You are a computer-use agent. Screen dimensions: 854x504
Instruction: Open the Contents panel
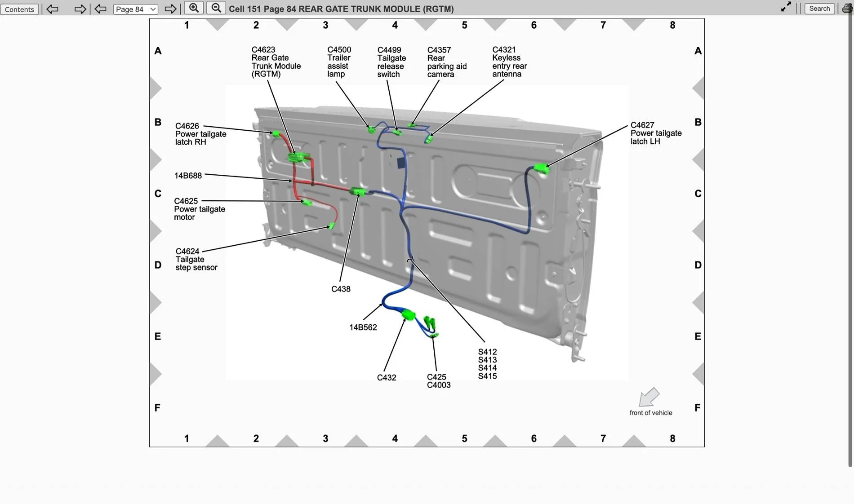pyautogui.click(x=19, y=9)
